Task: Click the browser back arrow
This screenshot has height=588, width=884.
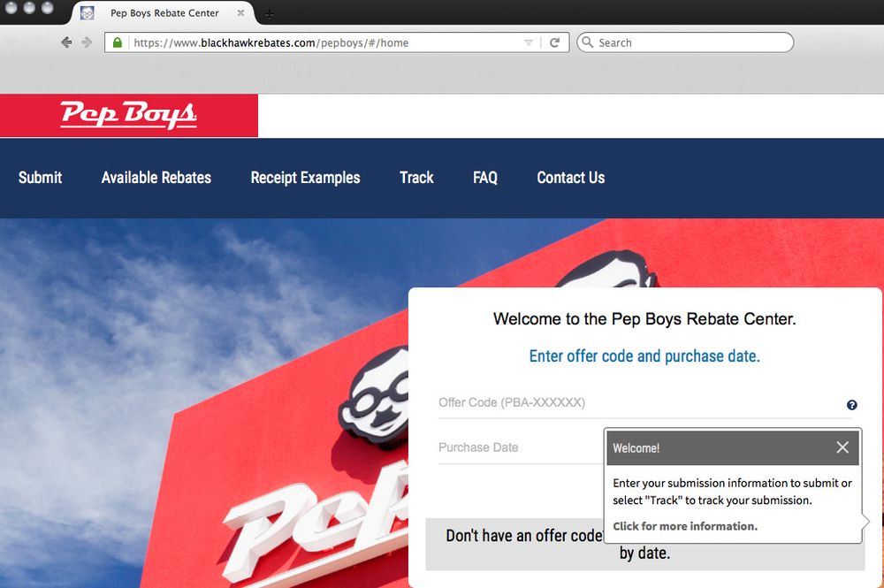Action: point(66,42)
